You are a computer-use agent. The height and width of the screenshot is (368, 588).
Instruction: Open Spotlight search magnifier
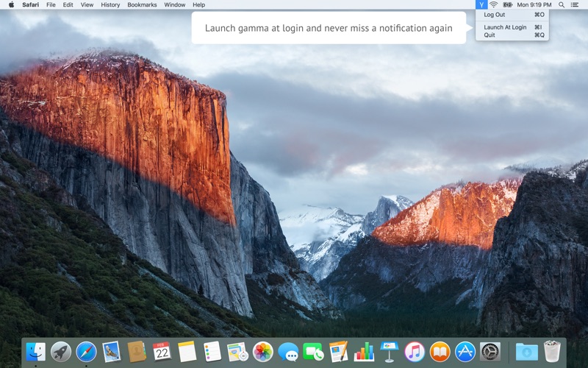click(562, 4)
